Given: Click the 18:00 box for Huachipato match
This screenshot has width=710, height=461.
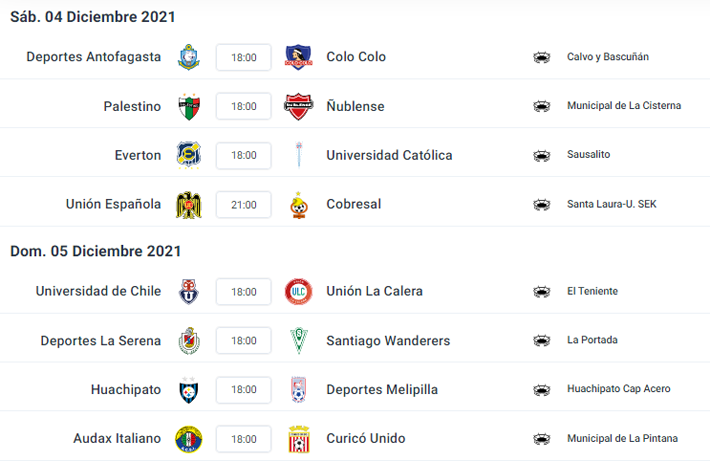Looking at the screenshot, I should click(x=244, y=389).
